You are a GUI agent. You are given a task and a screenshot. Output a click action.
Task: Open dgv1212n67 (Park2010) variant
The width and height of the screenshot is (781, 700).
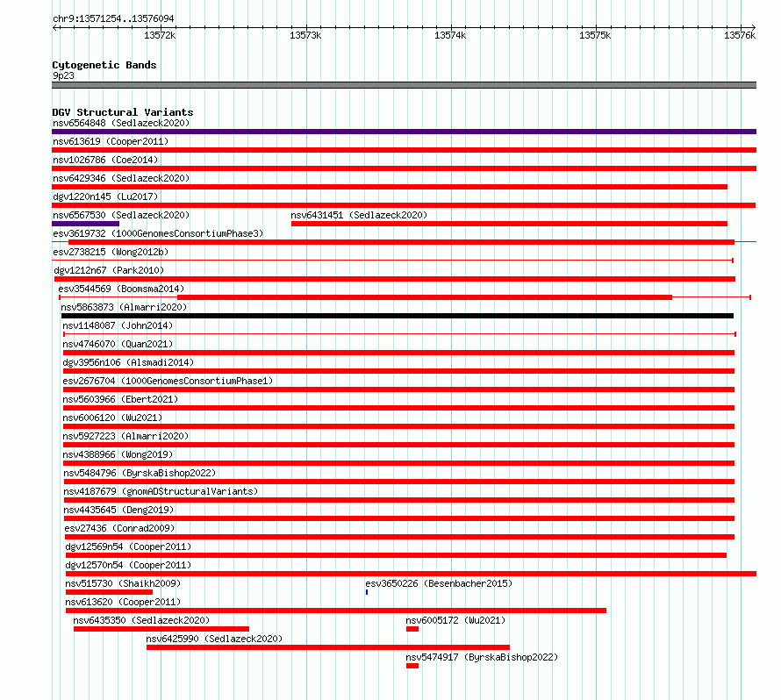pyautogui.click(x=109, y=270)
